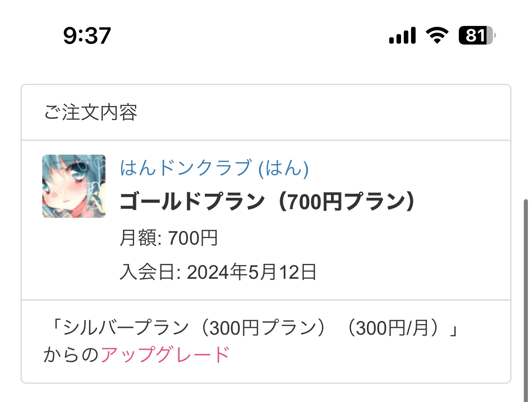
Task: Tap the (はん) creator name in link
Action: click(284, 168)
